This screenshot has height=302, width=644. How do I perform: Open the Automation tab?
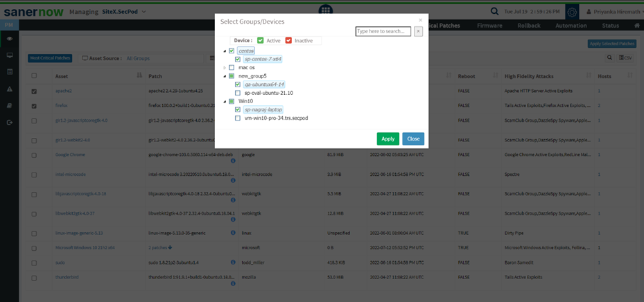pyautogui.click(x=571, y=26)
